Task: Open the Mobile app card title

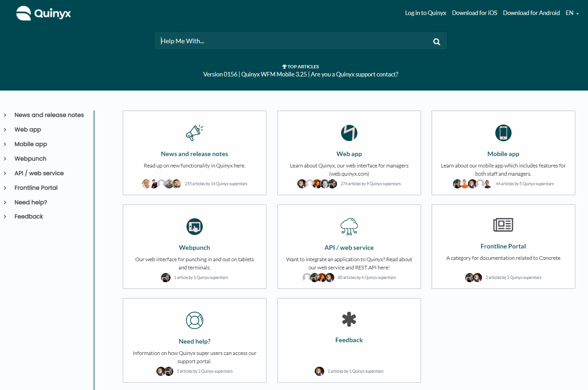Action: pyautogui.click(x=503, y=154)
